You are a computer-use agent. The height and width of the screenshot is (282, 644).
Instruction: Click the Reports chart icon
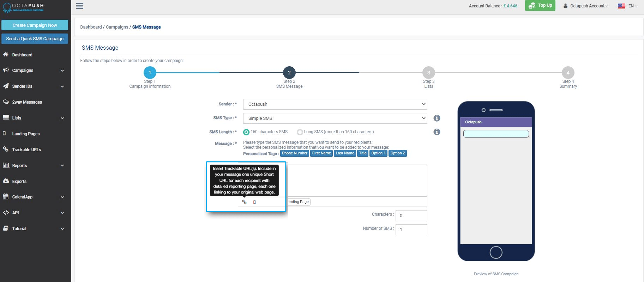(x=6, y=165)
